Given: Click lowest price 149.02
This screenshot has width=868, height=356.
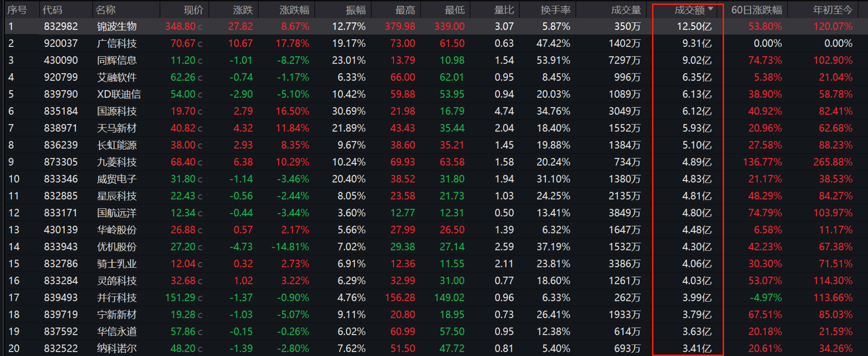Looking at the screenshot, I should (x=450, y=298).
